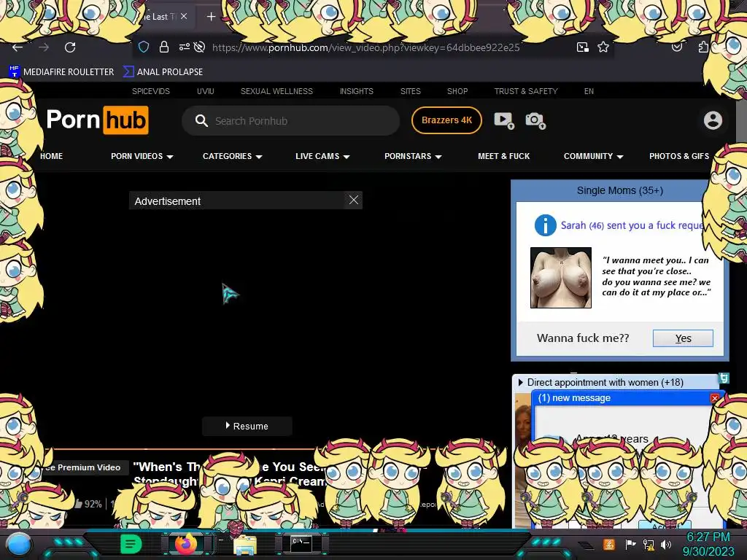Open the green app icon in taskbar
The height and width of the screenshot is (560, 747).
(x=131, y=544)
